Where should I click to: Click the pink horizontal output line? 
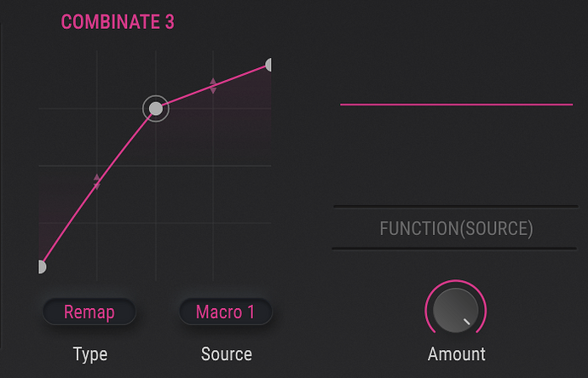[456, 105]
